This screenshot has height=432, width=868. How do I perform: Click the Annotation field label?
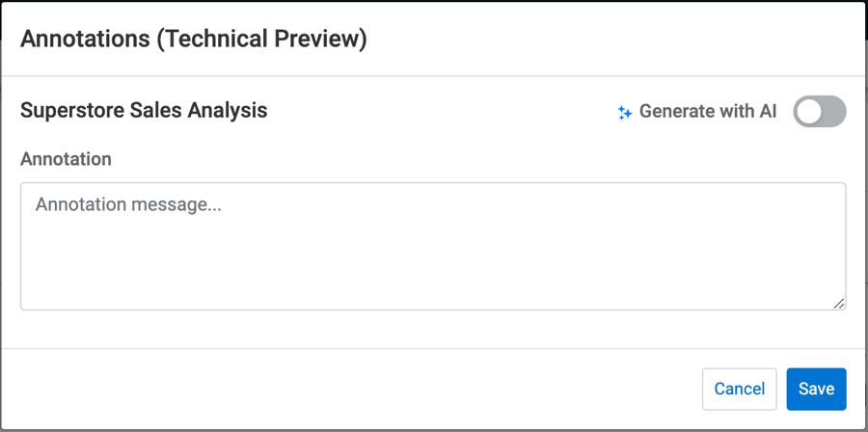[66, 159]
